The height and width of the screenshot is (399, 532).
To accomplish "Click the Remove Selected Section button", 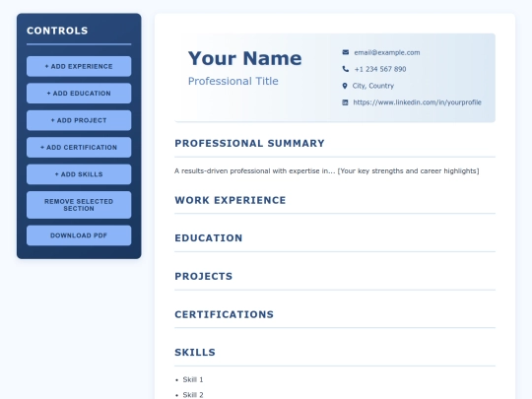I will [x=79, y=205].
